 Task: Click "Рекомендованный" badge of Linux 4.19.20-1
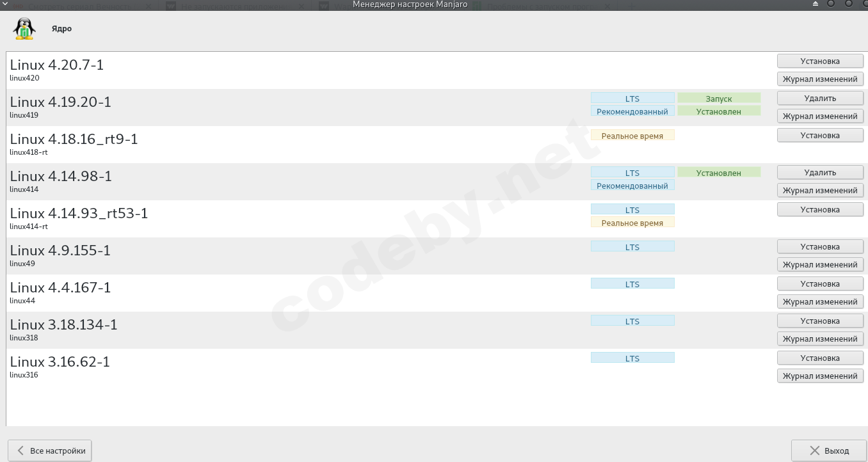pyautogui.click(x=632, y=111)
